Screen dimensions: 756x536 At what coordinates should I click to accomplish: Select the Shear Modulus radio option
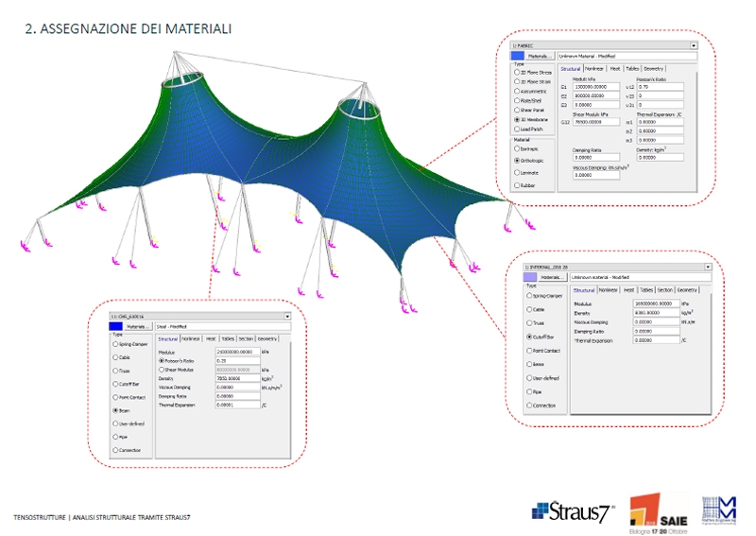click(159, 370)
